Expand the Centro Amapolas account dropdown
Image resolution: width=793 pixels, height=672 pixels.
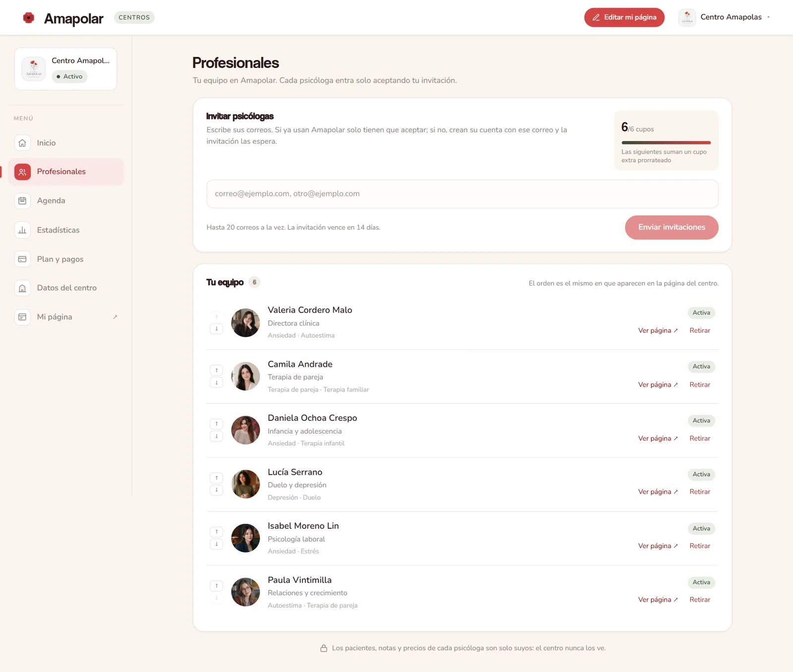point(725,17)
